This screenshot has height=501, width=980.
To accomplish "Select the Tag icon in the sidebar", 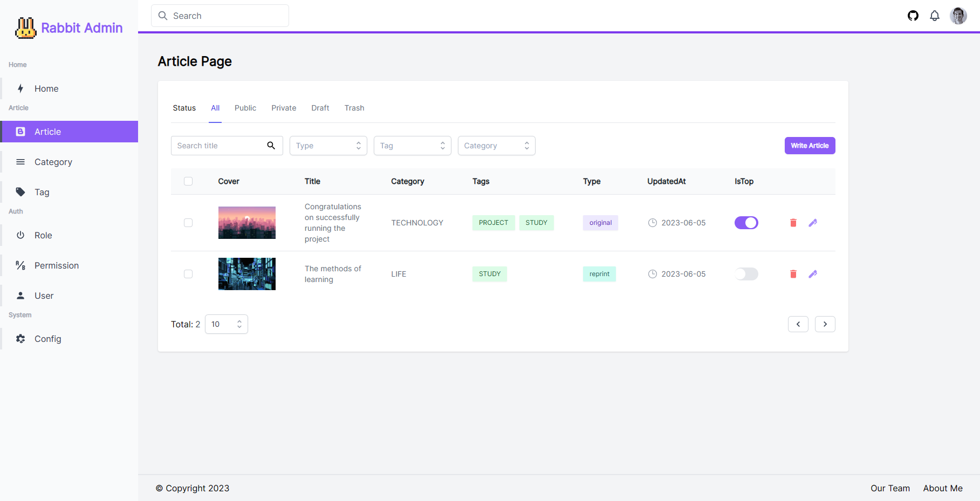I will click(20, 191).
